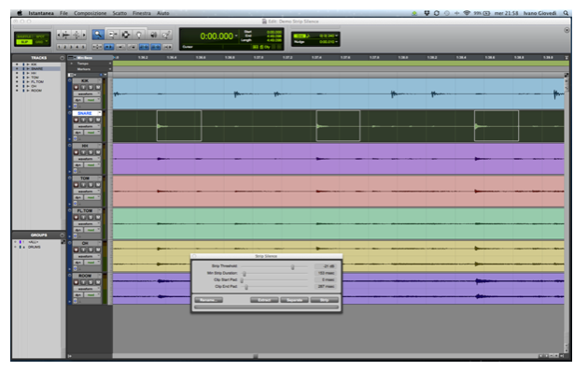Open the KIK automation mode read selector
Viewport: 588px width, 371px height.
tap(91, 100)
